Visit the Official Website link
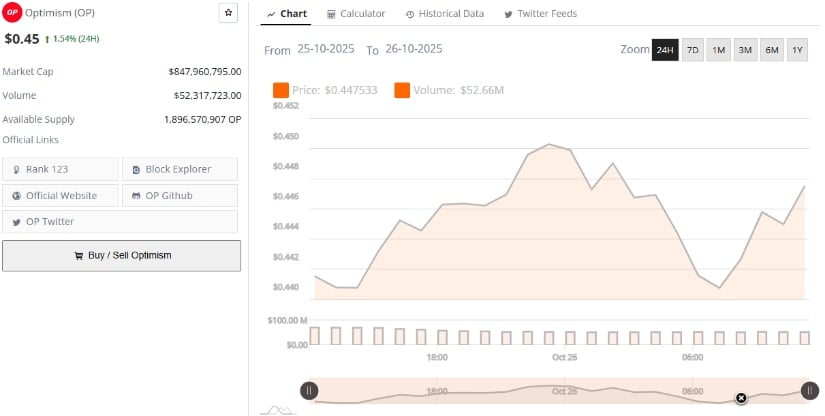The height and width of the screenshot is (416, 825). coord(61,195)
